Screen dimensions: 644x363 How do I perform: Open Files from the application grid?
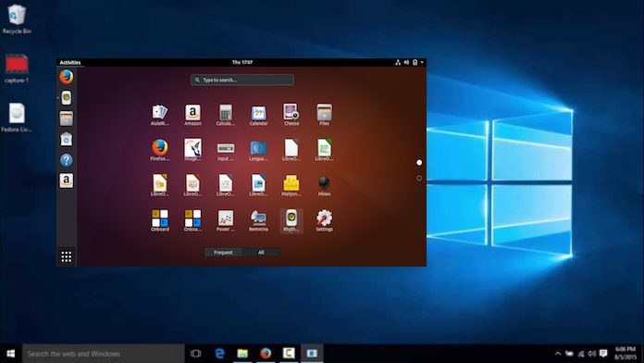point(324,115)
